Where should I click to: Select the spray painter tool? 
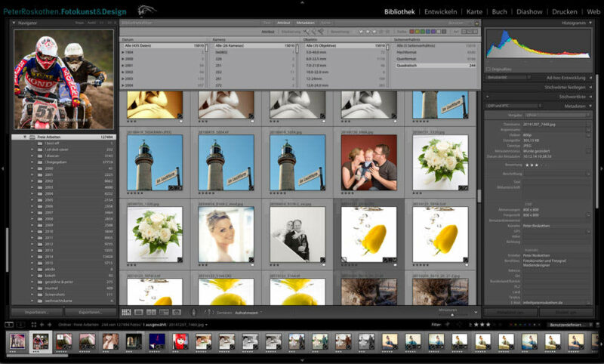click(194, 313)
